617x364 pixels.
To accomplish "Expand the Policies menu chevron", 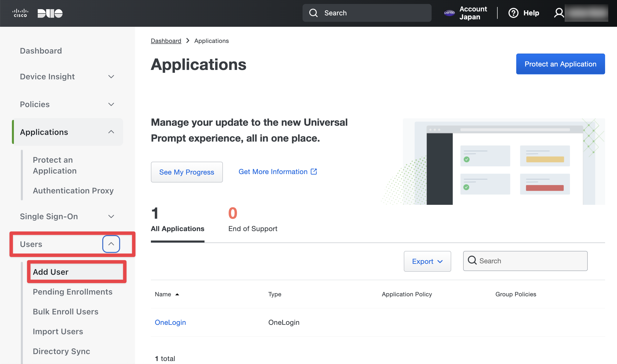I will pyautogui.click(x=111, y=104).
